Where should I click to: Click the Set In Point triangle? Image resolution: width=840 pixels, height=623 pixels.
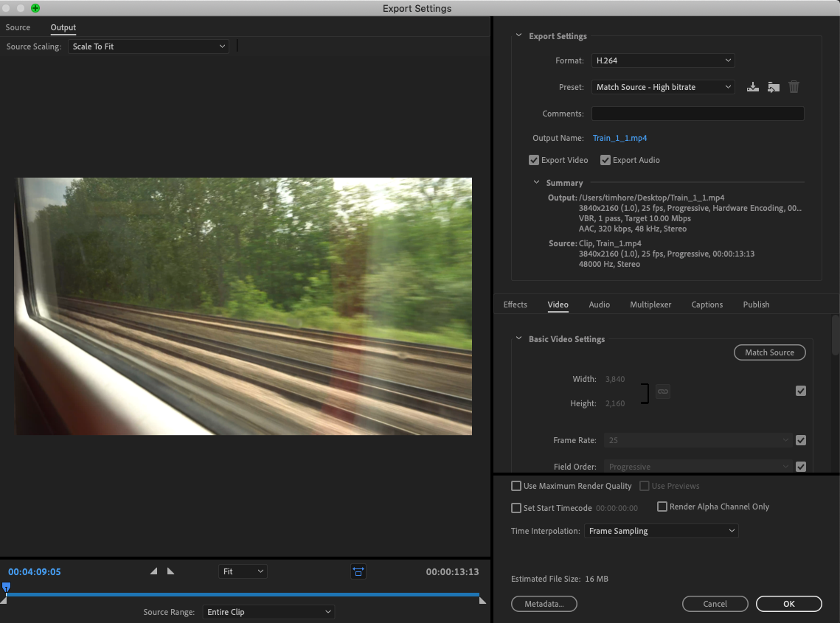pos(153,571)
